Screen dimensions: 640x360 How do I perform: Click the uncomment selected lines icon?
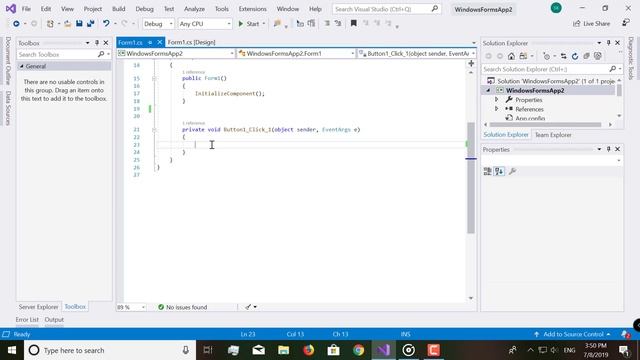click(338, 24)
